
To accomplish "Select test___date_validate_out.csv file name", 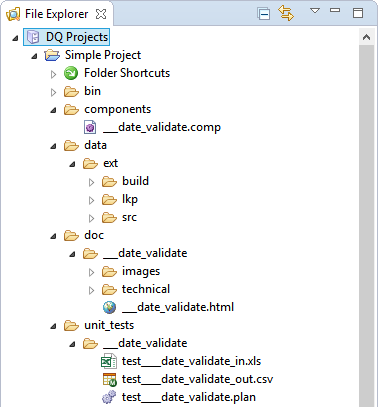I will point(197,379).
